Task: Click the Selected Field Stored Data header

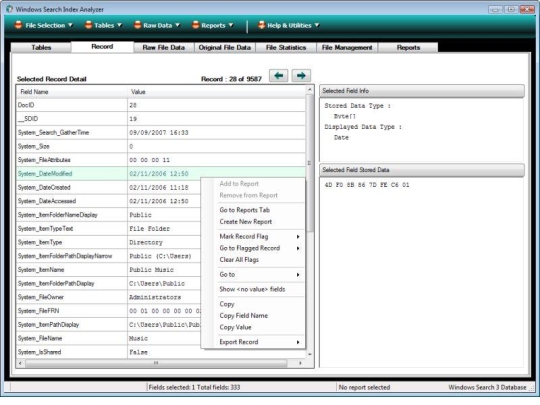Action: click(x=422, y=170)
